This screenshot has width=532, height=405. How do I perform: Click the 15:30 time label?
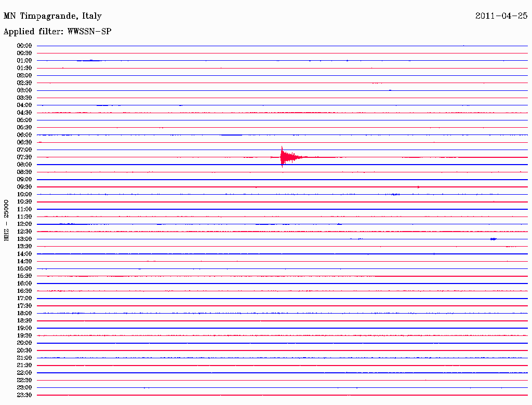(x=24, y=276)
